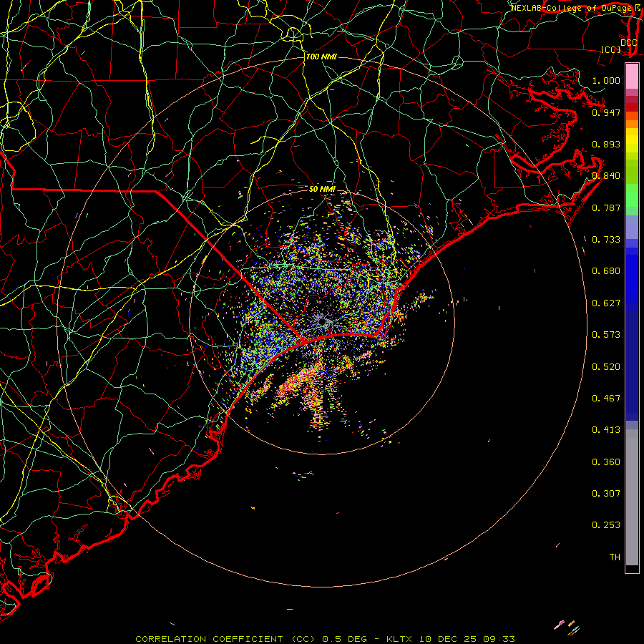This screenshot has width=644, height=644.
Task: Click the 0.360 legend value
Action: coord(606,462)
